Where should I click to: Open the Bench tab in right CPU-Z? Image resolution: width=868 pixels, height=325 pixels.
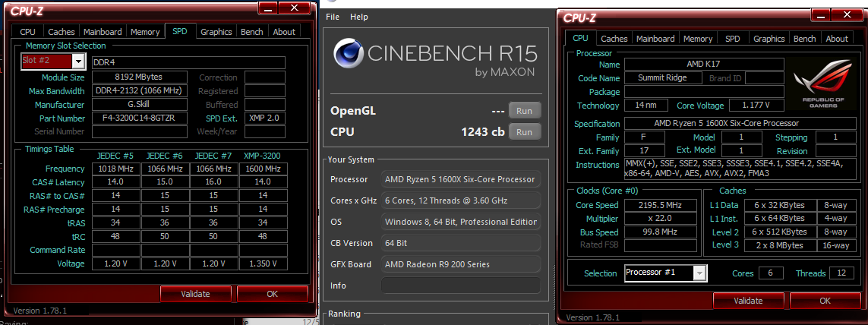coord(804,39)
